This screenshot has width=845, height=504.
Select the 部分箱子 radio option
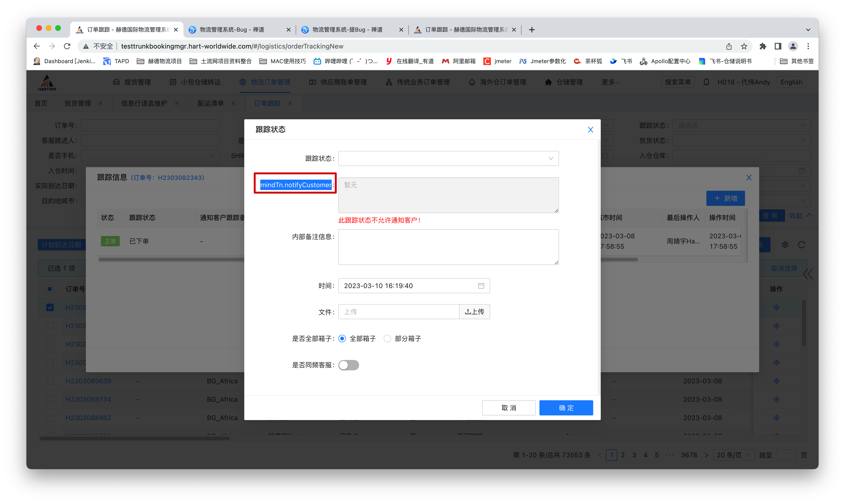click(387, 339)
